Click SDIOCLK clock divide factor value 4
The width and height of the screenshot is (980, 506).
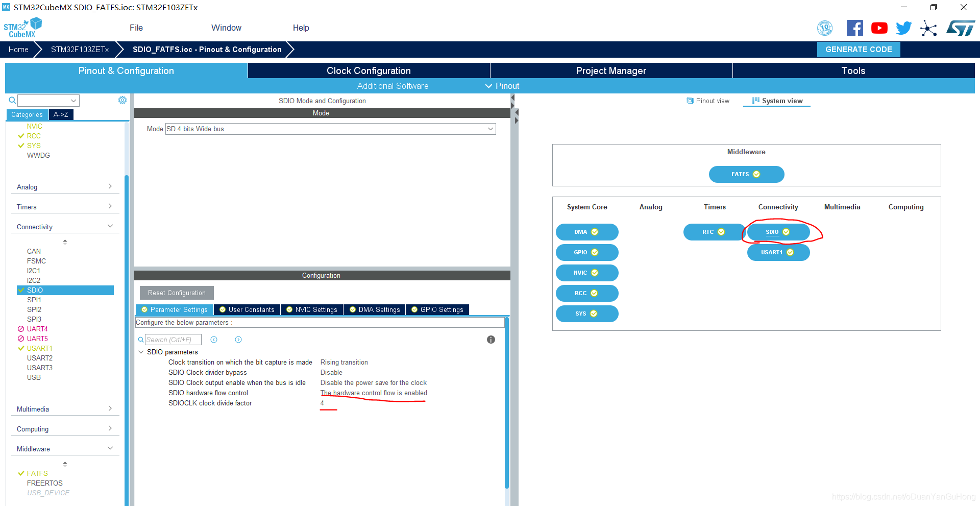point(322,403)
